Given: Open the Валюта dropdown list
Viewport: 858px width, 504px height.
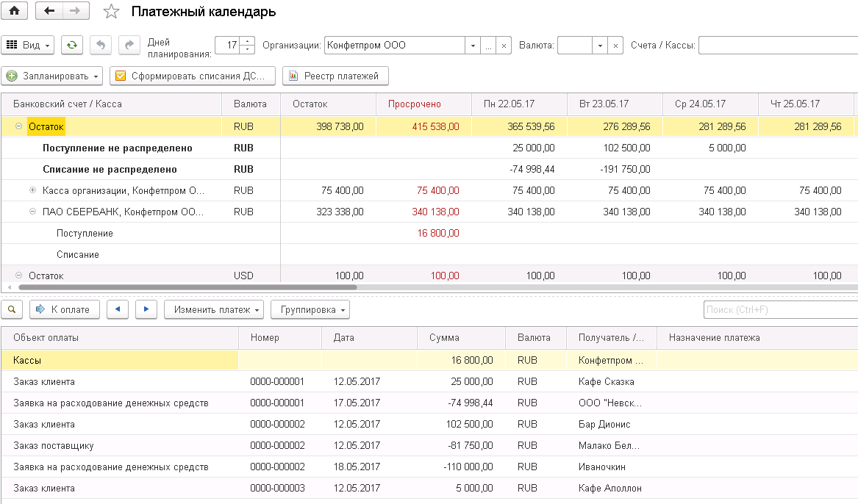Looking at the screenshot, I should tap(600, 46).
